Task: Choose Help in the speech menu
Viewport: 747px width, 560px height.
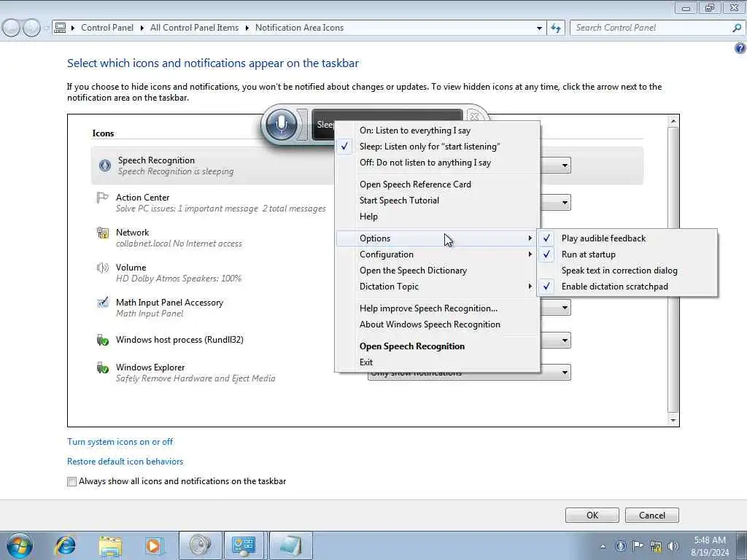Action: [438, 217]
